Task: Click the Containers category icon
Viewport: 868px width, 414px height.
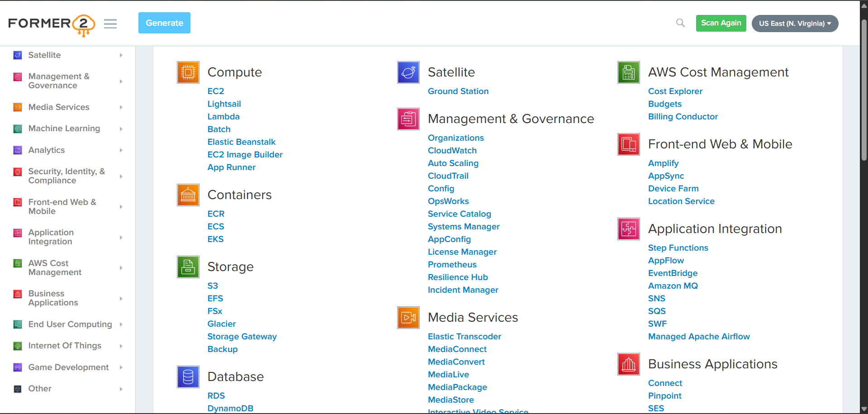Action: coord(188,195)
